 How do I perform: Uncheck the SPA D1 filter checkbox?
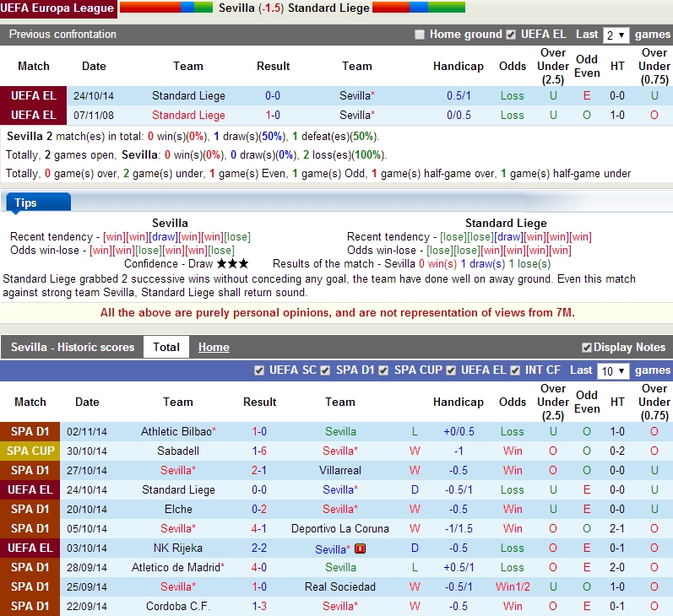point(325,370)
